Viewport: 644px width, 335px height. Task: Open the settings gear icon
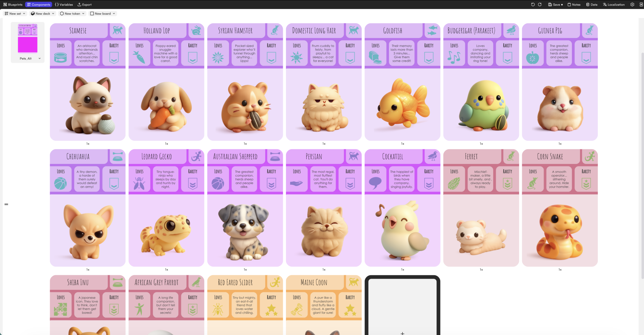pos(632,5)
